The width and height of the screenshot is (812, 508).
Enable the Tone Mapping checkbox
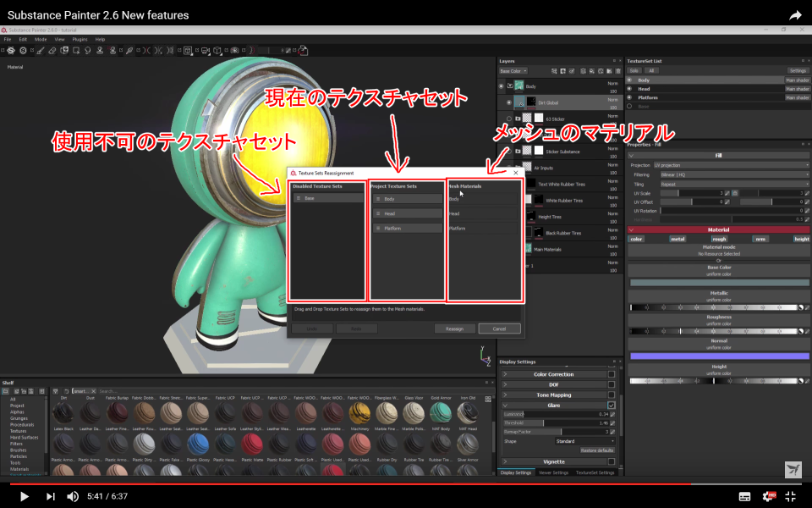(612, 395)
